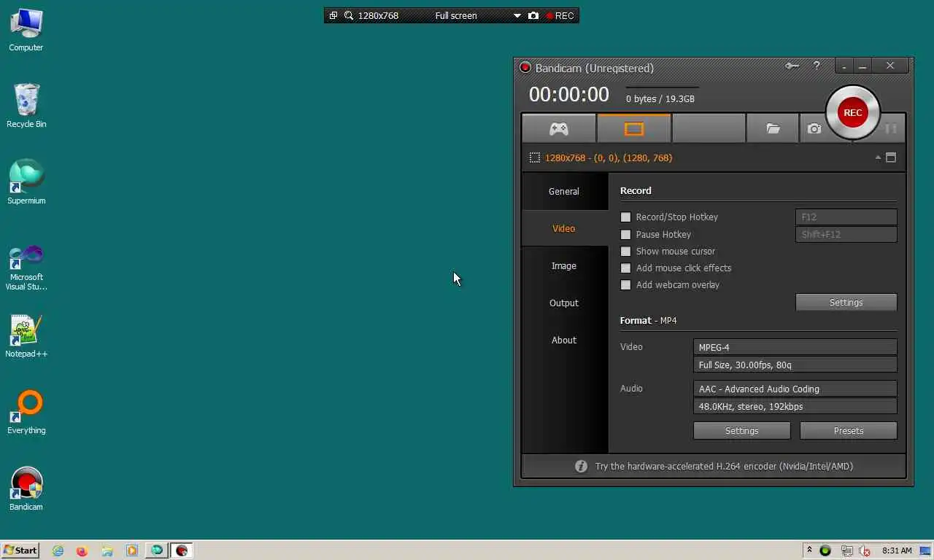This screenshot has width=934, height=560.
Task: Enable the Add webcam overlay checkbox
Action: (x=625, y=285)
